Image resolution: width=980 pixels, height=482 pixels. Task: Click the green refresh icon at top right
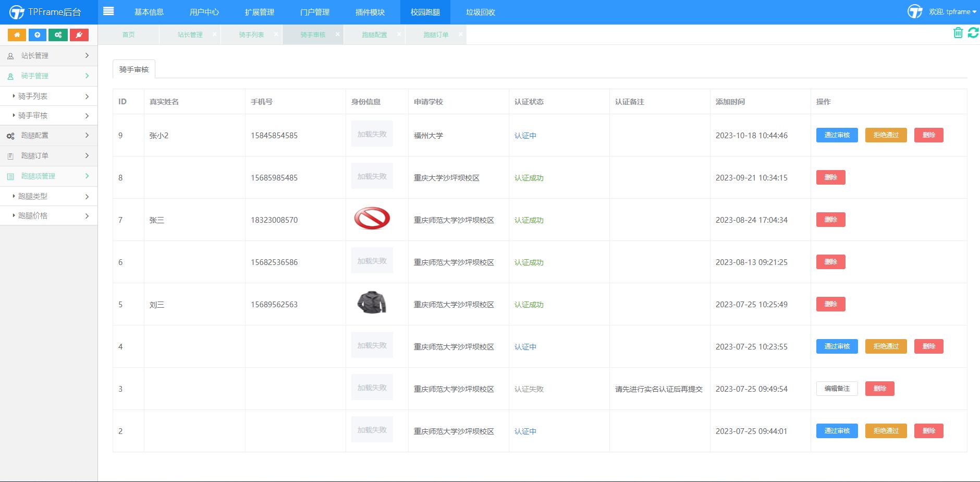point(973,33)
